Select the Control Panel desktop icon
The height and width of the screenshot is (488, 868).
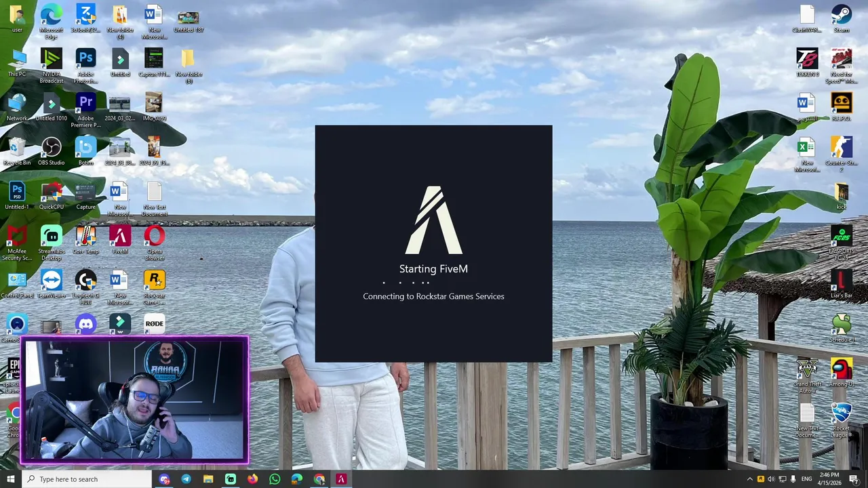click(x=17, y=285)
